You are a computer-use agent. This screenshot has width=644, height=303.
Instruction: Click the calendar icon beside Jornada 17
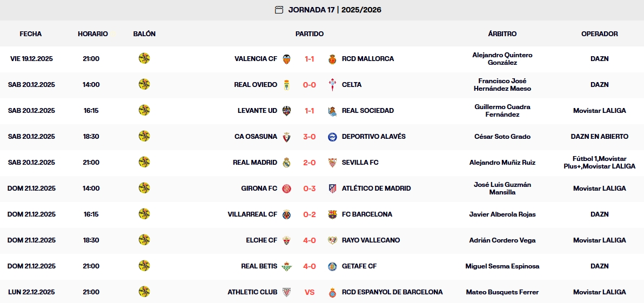coord(279,10)
